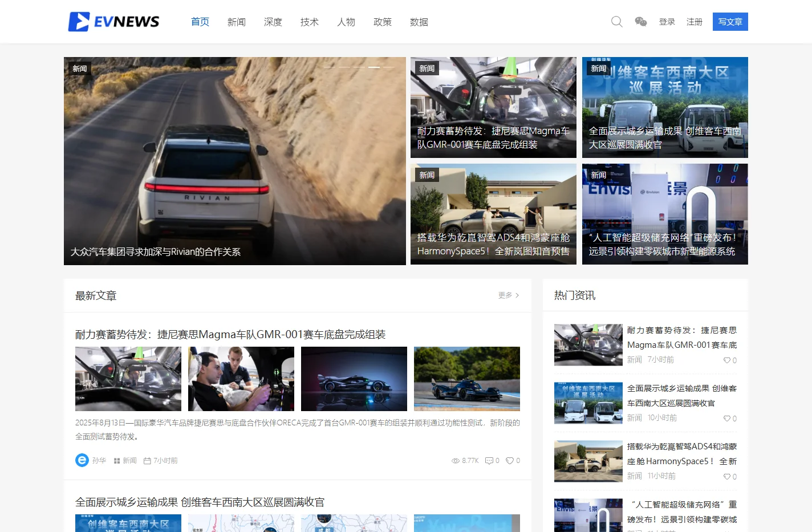Click simulator driver thumbnail in article
Screen dimensions: 812x532
(x=241, y=379)
